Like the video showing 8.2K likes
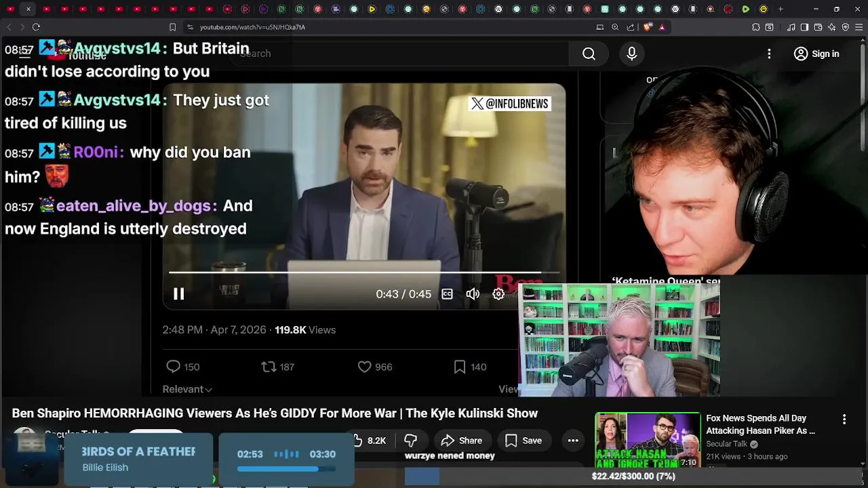The height and width of the screenshot is (488, 868). click(x=370, y=441)
